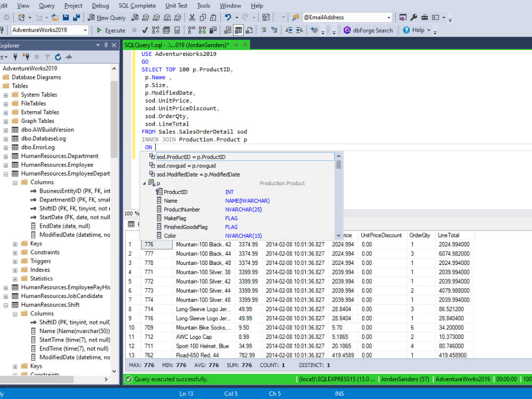Click the Increase Indent icon
This screenshot has height=399, width=532.
(x=299, y=30)
